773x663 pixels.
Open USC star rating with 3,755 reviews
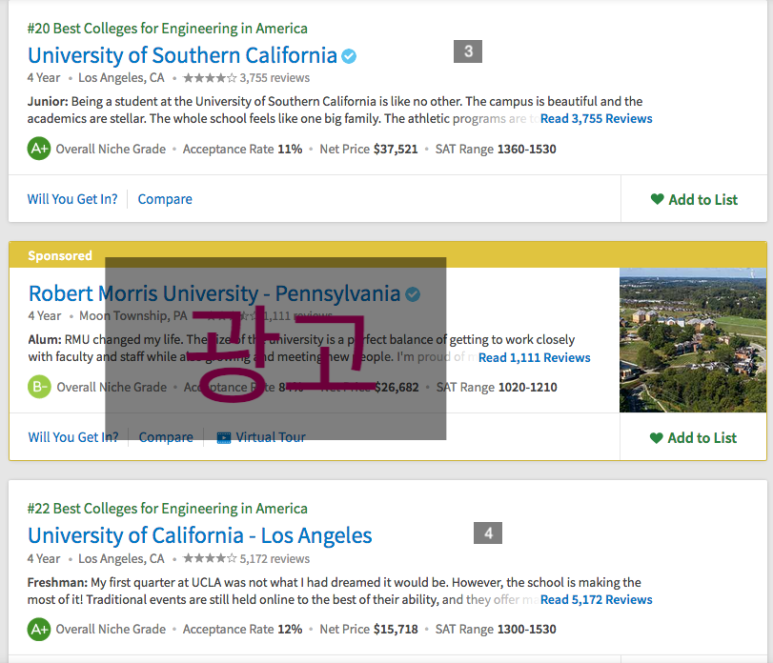click(246, 78)
